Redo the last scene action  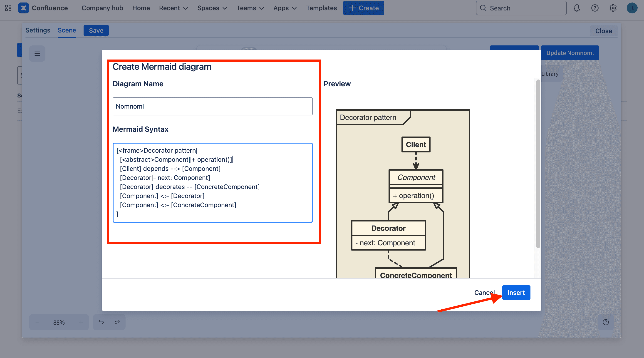[117, 322]
